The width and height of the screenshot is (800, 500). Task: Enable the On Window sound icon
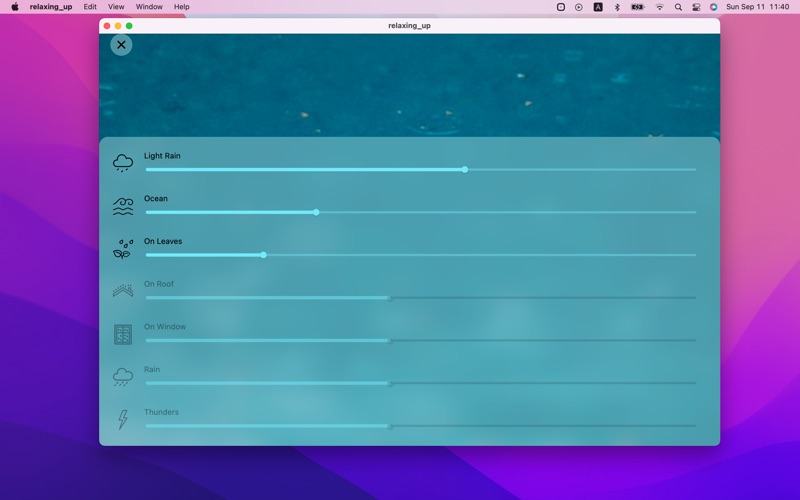123,334
